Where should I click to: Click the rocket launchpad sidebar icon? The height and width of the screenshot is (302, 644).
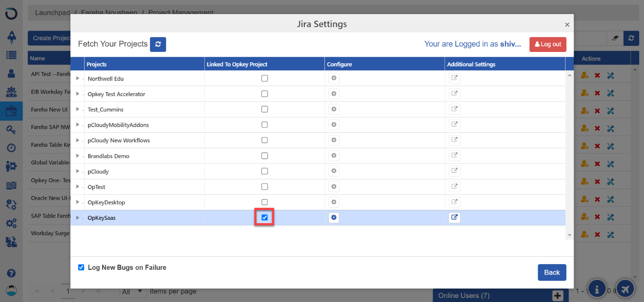click(11, 37)
